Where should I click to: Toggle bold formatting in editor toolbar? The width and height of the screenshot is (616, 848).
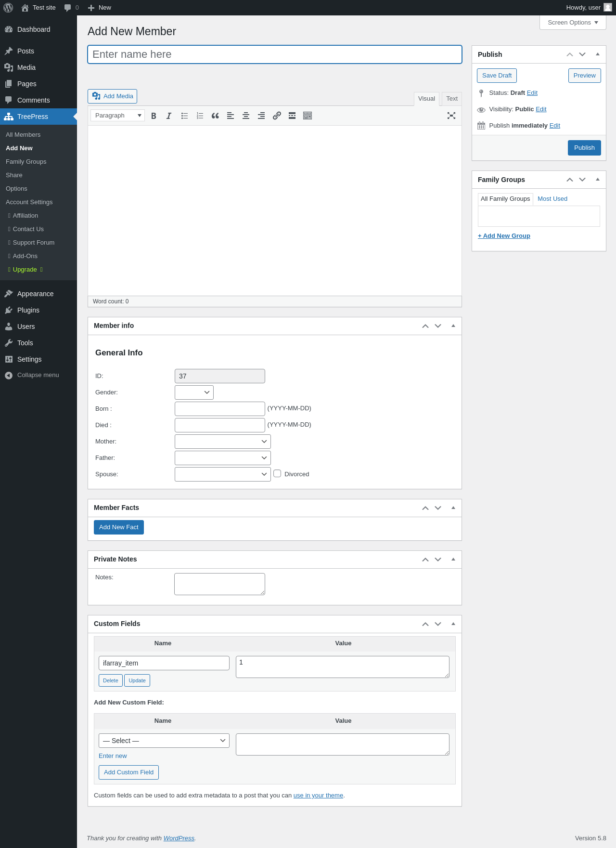(x=154, y=116)
